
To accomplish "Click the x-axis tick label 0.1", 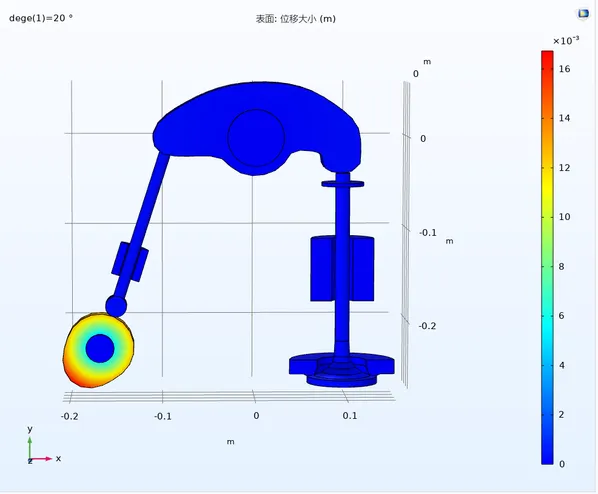I will [x=349, y=416].
